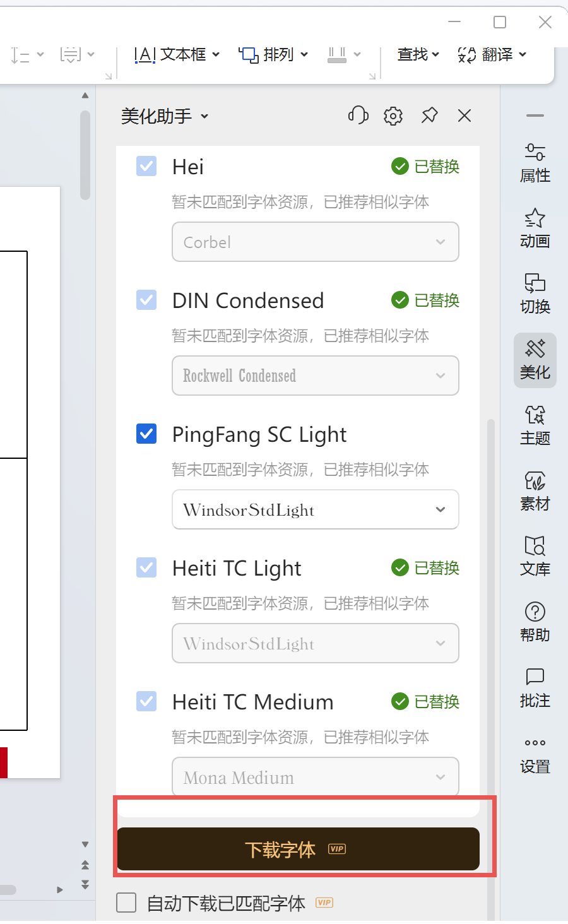Expand the 美化助手 title dropdown
The width and height of the screenshot is (568, 924).
(x=165, y=116)
